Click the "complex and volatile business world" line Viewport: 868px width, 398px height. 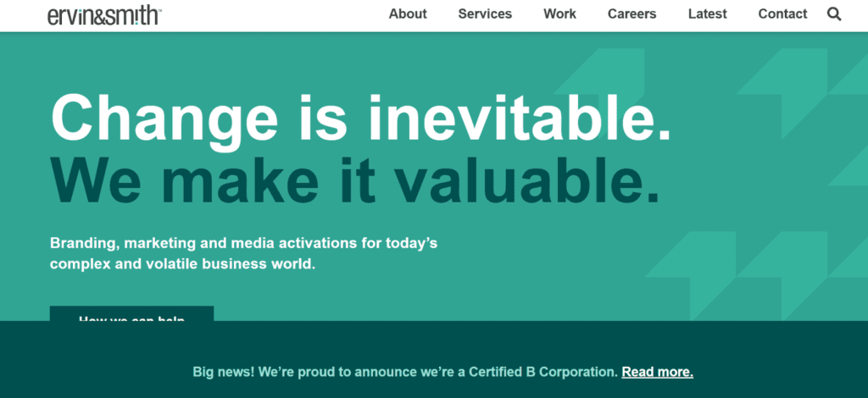(x=182, y=263)
